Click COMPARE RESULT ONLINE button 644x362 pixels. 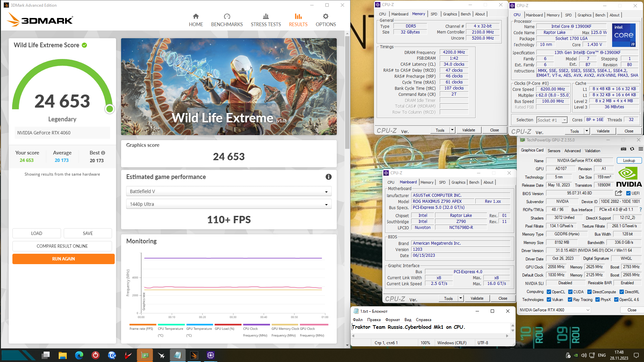pos(62,246)
